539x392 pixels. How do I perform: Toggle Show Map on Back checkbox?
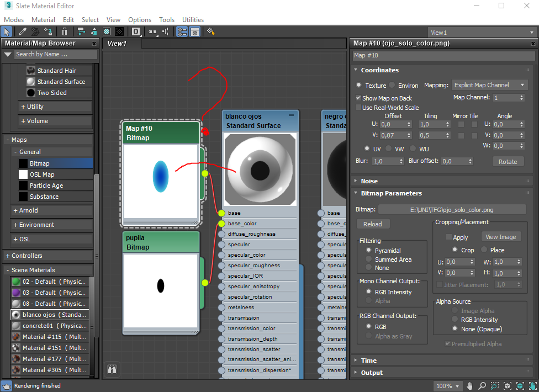click(x=358, y=98)
